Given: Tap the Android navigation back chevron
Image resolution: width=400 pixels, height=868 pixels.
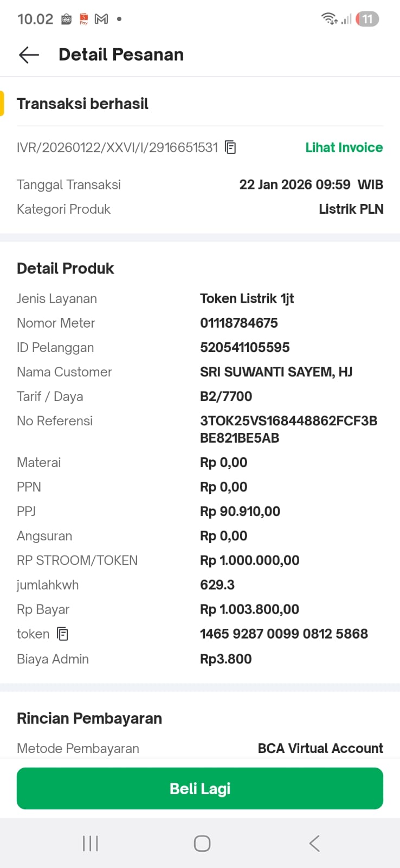Looking at the screenshot, I should (x=314, y=844).
